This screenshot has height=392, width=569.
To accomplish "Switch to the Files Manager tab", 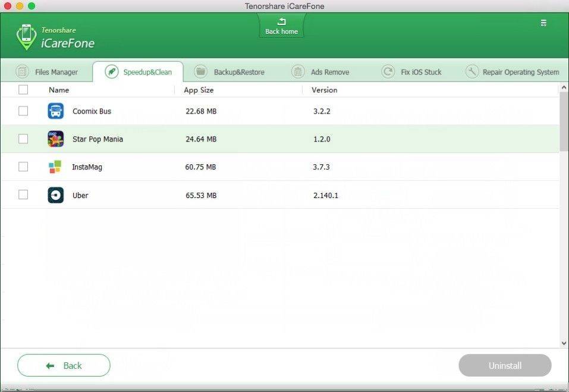I will coord(47,72).
